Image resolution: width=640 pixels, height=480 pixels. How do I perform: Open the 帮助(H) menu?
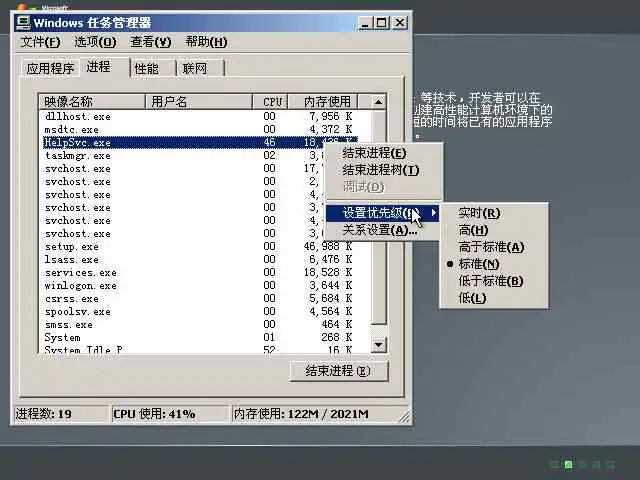click(206, 42)
